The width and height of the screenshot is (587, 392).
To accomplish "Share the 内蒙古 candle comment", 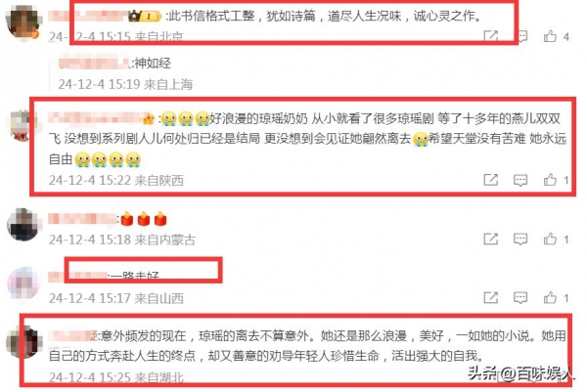I will point(491,239).
